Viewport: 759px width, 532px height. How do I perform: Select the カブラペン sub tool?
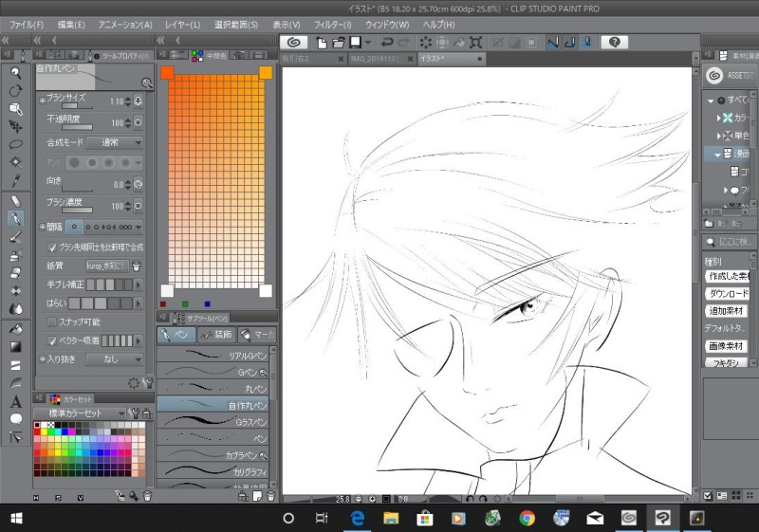coord(213,455)
